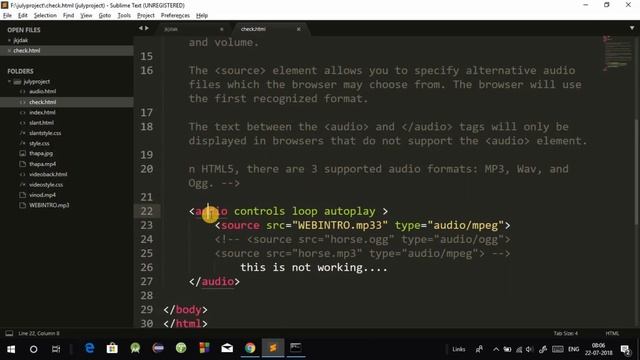Screen dimensions: 640x360
Task: Open WEBINTRO.mp3 from the sidebar
Action: (x=49, y=205)
